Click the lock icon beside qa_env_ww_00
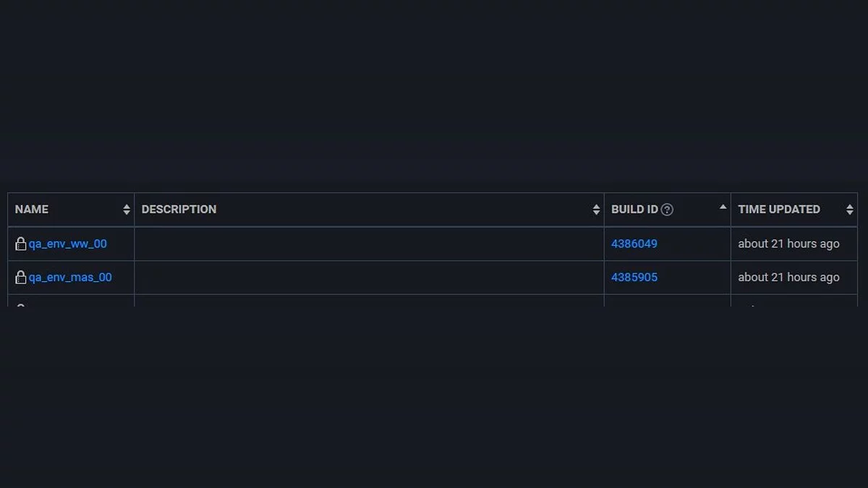This screenshot has height=488, width=868. pyautogui.click(x=21, y=244)
